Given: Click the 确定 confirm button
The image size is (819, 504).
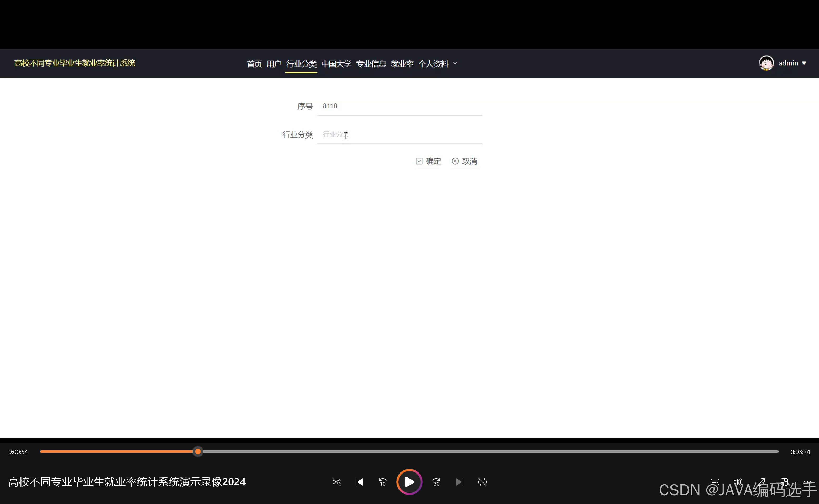Looking at the screenshot, I should [x=428, y=161].
